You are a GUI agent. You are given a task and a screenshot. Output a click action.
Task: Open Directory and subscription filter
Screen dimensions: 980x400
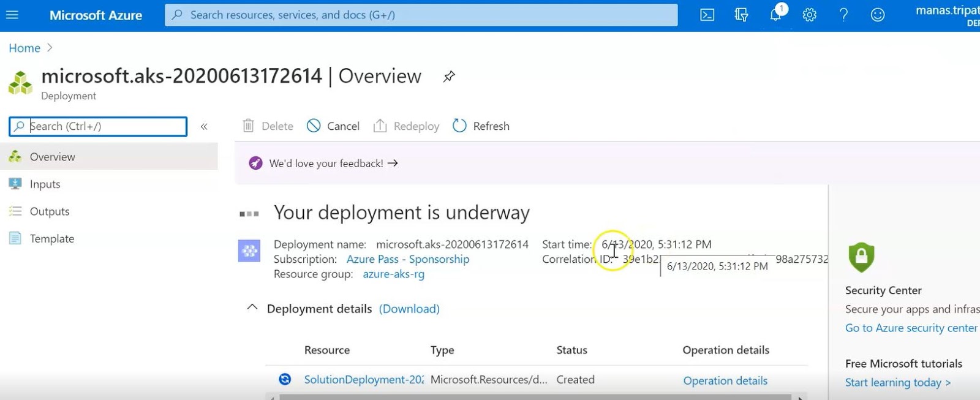[x=741, y=15]
